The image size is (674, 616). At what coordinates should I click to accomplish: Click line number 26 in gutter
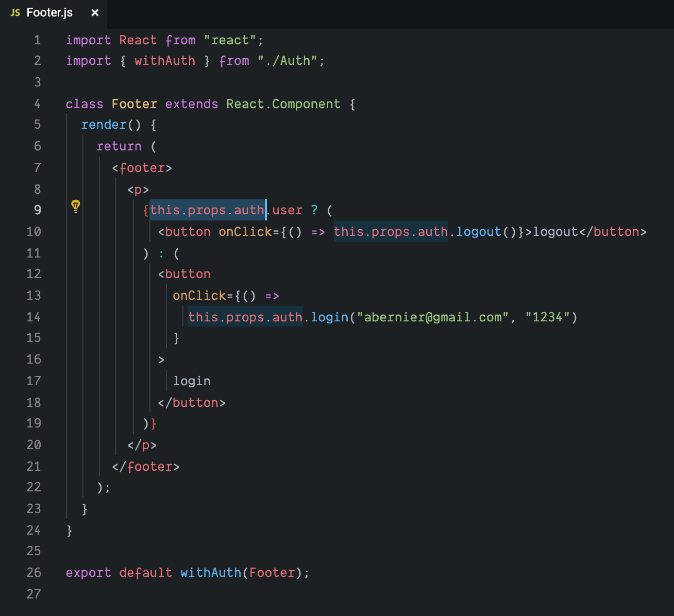click(34, 573)
